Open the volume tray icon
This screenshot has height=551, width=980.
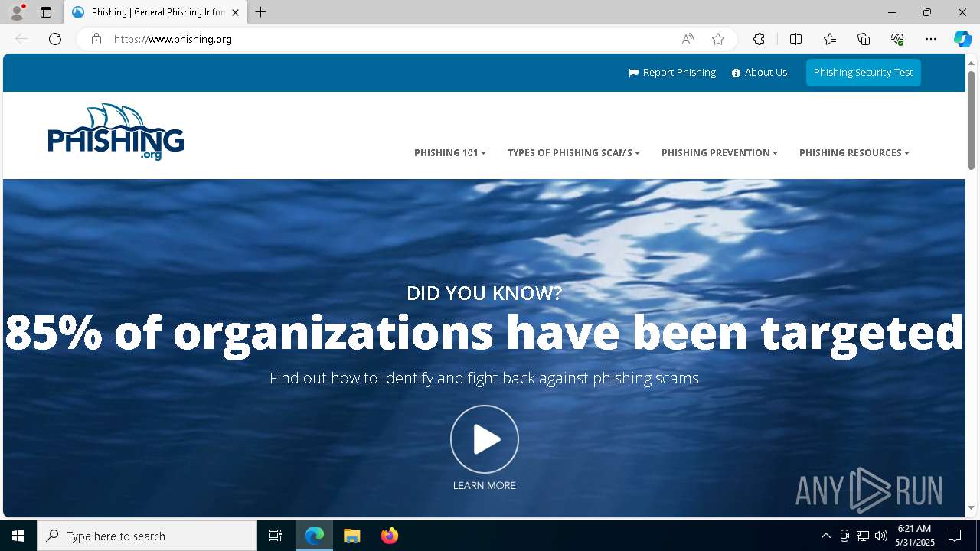pyautogui.click(x=881, y=536)
